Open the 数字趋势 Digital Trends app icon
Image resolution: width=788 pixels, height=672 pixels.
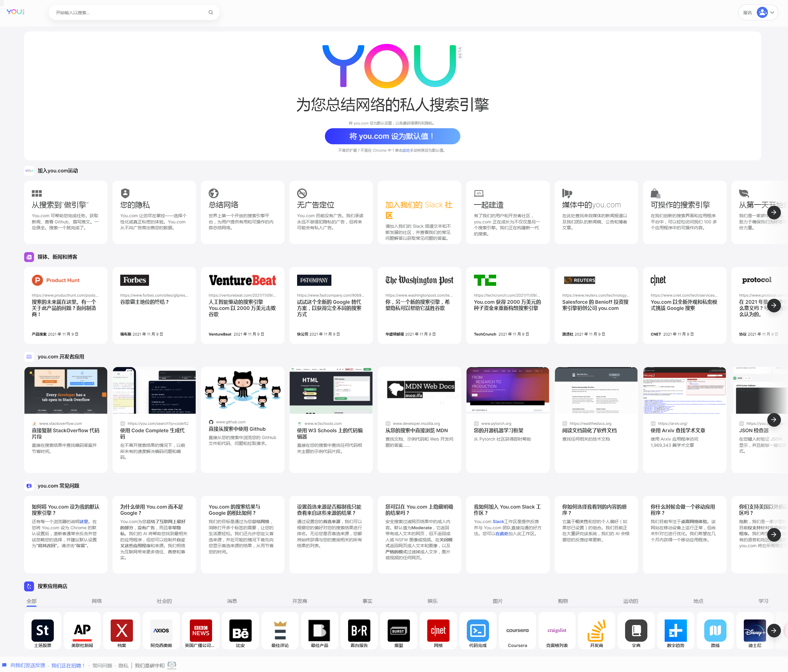click(x=675, y=630)
